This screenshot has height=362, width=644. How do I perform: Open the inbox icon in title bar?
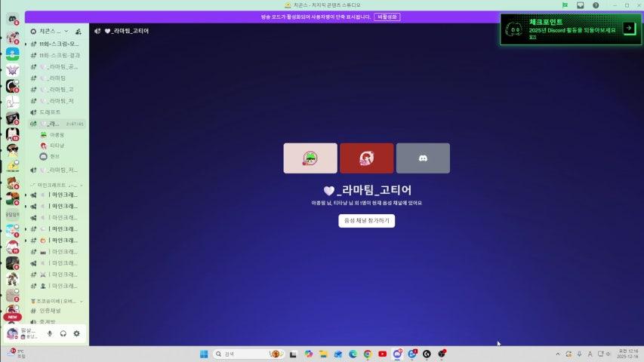coord(581,5)
